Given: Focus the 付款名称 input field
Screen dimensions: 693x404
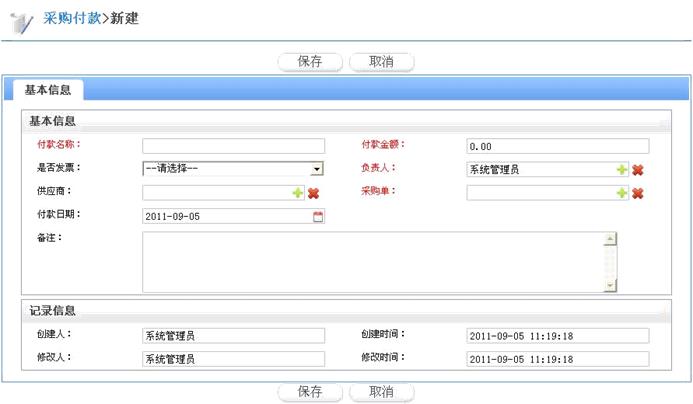Looking at the screenshot, I should (x=233, y=146).
